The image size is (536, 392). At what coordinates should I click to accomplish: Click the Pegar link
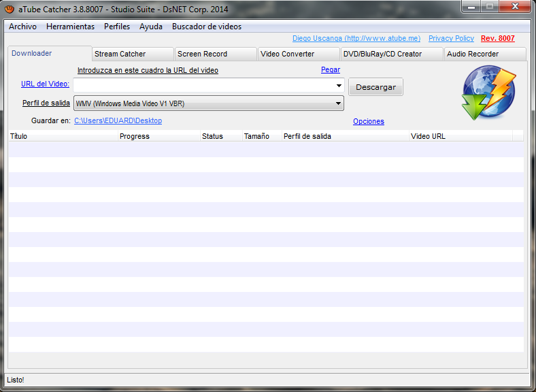point(331,70)
